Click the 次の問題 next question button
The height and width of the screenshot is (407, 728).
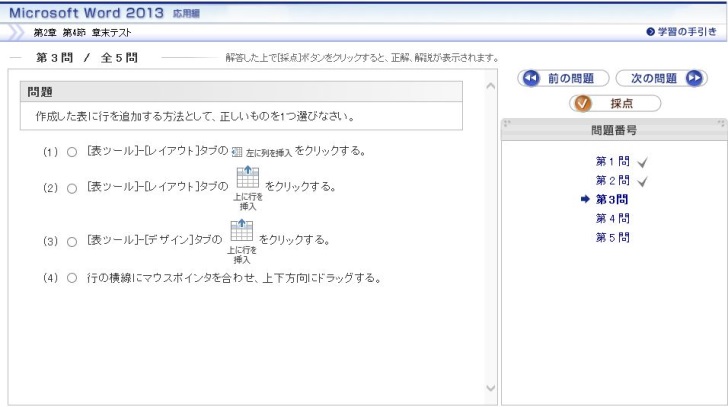coord(661,78)
